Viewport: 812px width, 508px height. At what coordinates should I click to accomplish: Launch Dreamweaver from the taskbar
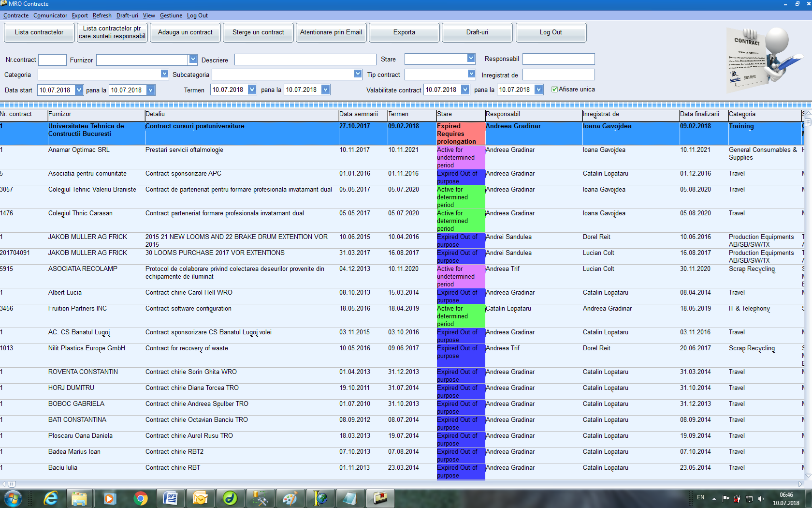[x=230, y=498]
